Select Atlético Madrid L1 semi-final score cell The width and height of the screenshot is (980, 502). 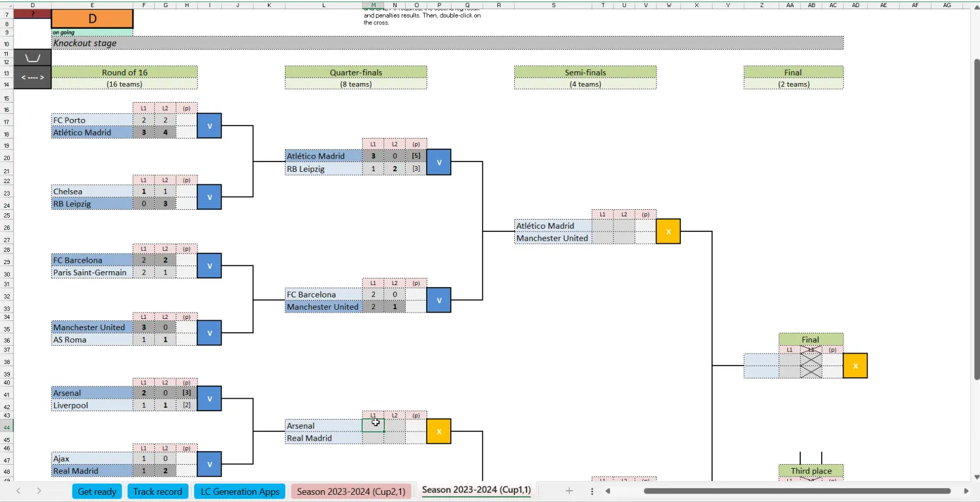(x=602, y=226)
